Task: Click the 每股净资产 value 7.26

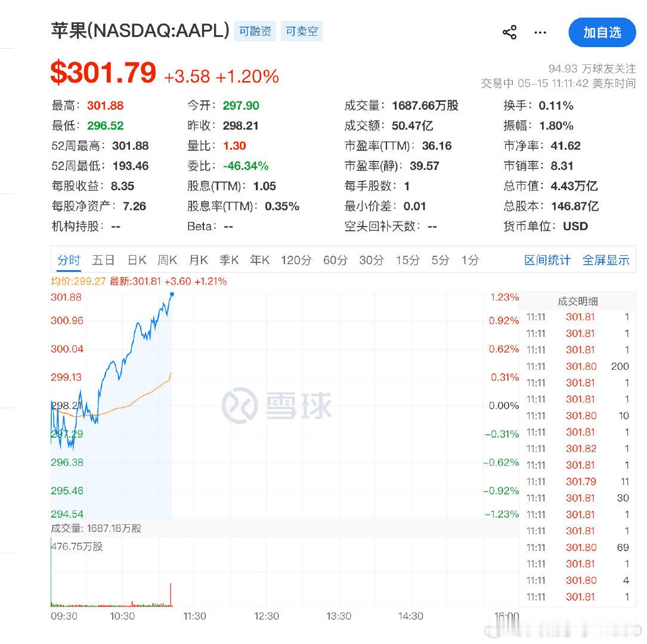Action: tap(134, 206)
